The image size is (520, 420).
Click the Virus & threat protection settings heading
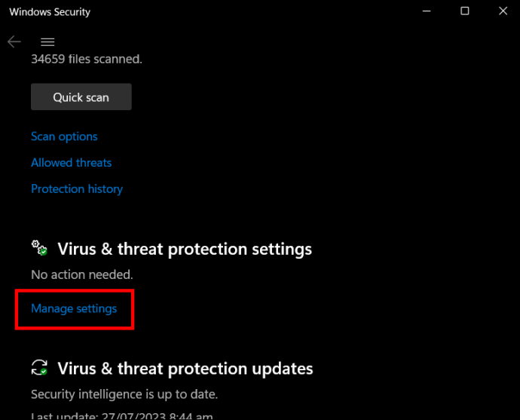185,249
